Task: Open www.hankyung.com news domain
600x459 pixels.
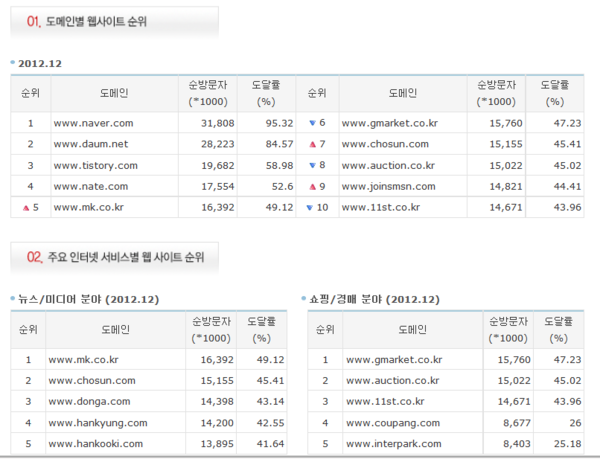Action: (x=92, y=421)
